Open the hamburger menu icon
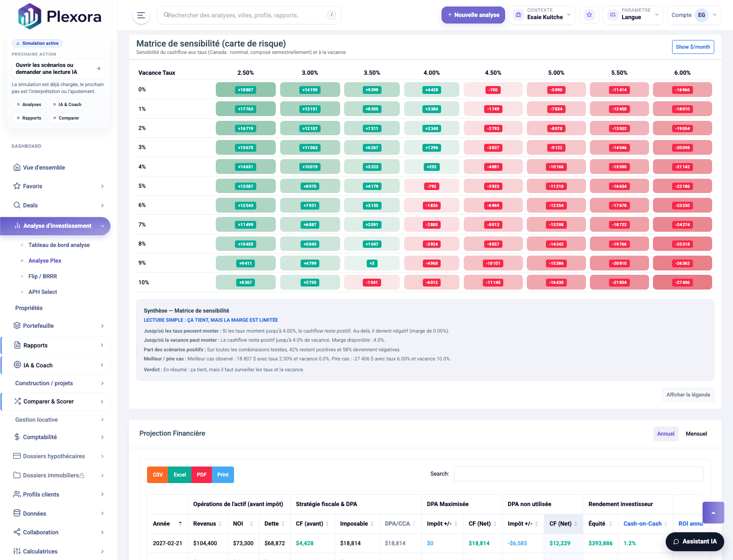This screenshot has height=560, width=733. pos(141,15)
